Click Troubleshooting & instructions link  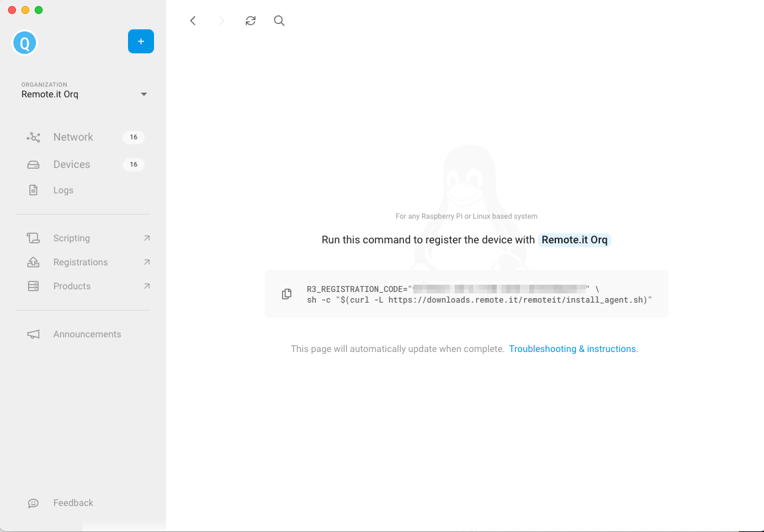573,349
